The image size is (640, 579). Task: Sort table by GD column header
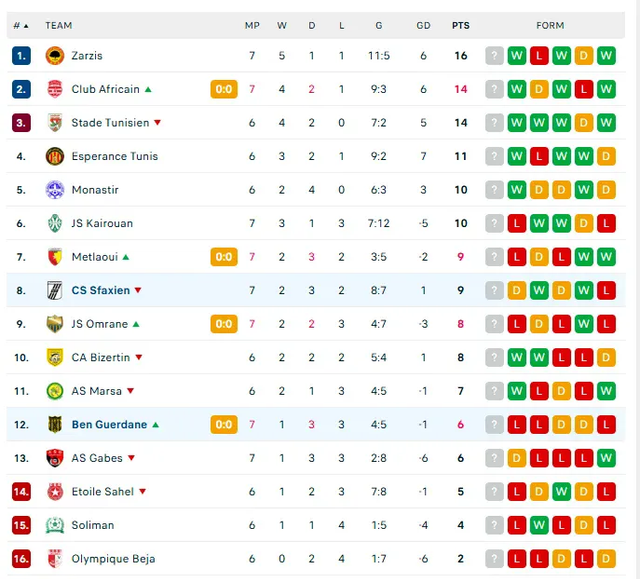pyautogui.click(x=423, y=26)
